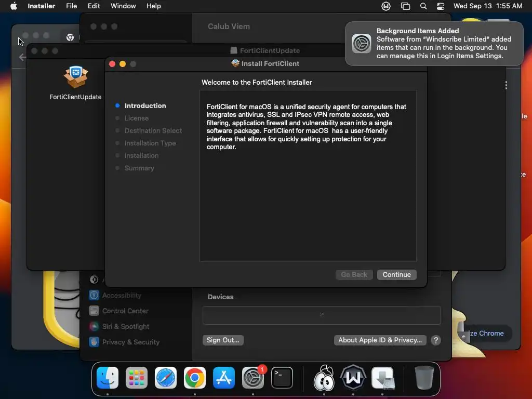Open App Store from the Dock

(223, 378)
